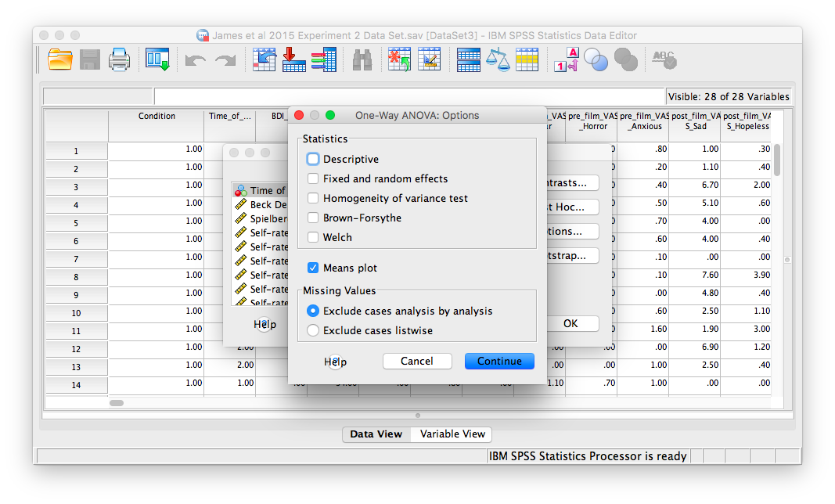Tick Homogeneity of variance test checkbox

(x=313, y=198)
